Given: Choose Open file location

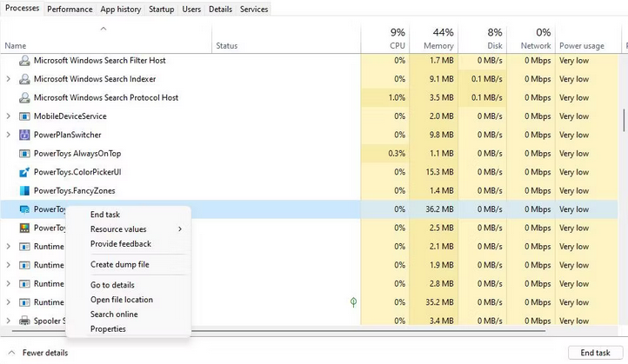Looking at the screenshot, I should (x=122, y=300).
